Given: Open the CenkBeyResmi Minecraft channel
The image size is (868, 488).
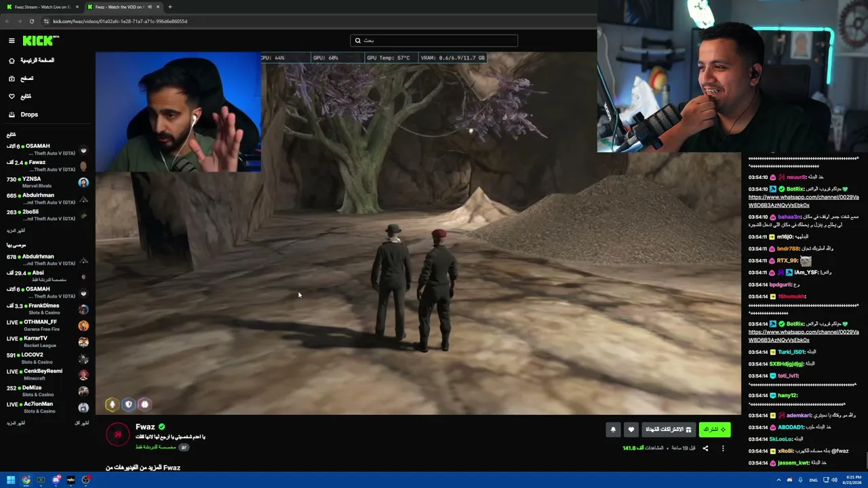Looking at the screenshot, I should pos(47,375).
